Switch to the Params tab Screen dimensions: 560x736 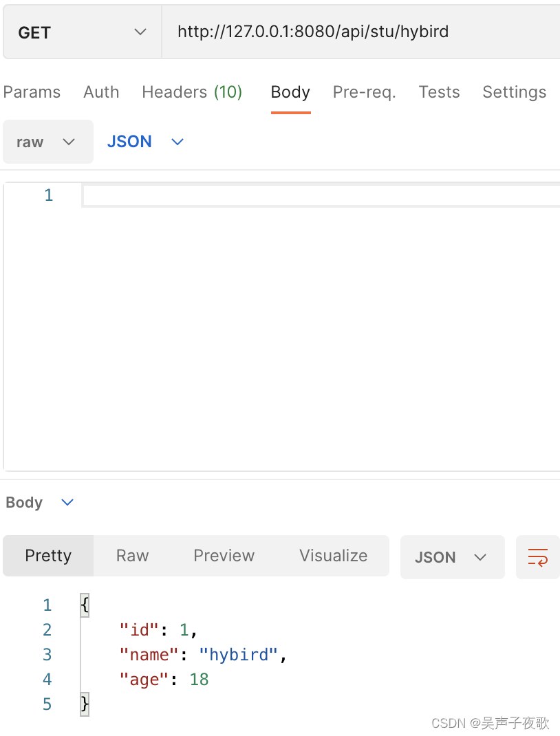(32, 92)
